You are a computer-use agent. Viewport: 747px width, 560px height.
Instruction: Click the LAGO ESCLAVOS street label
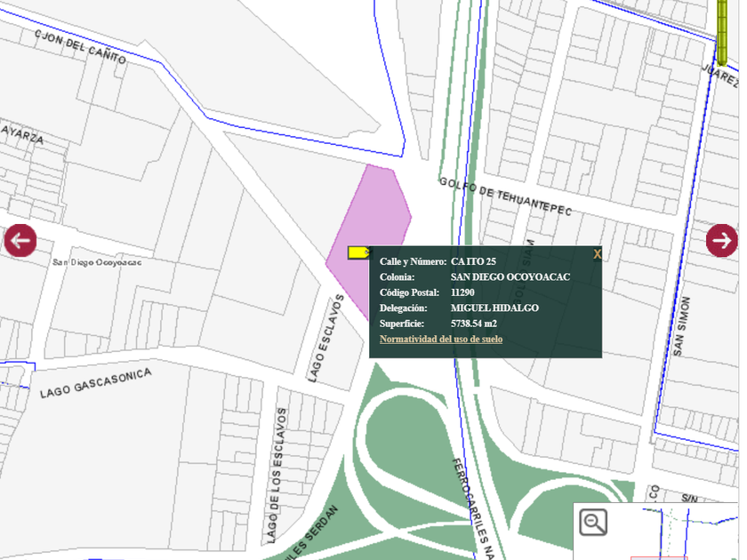(325, 338)
